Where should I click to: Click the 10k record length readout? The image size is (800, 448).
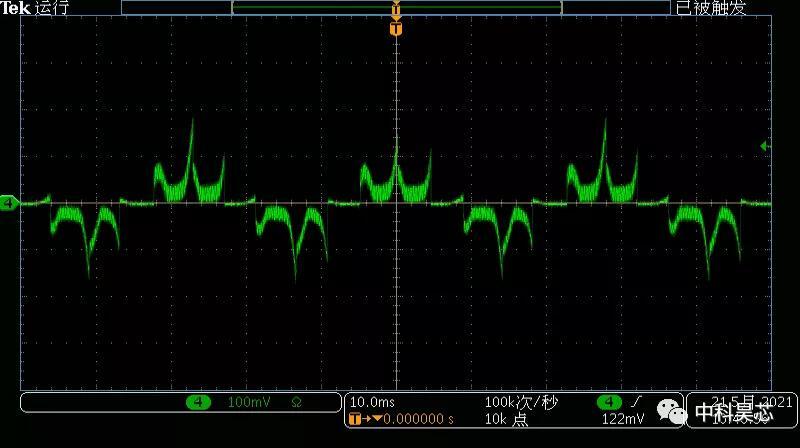pyautogui.click(x=506, y=419)
